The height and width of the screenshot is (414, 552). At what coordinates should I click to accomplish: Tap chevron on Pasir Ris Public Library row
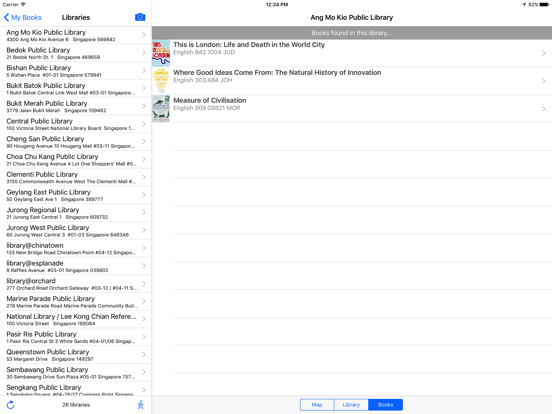click(x=144, y=337)
